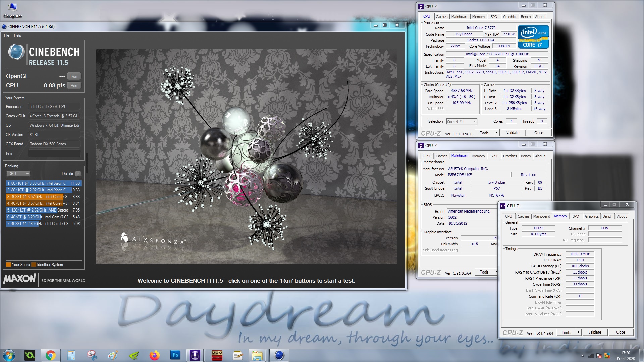Select ranking row 8C/16T @ 3.33 GHz Xeon

pyautogui.click(x=44, y=183)
